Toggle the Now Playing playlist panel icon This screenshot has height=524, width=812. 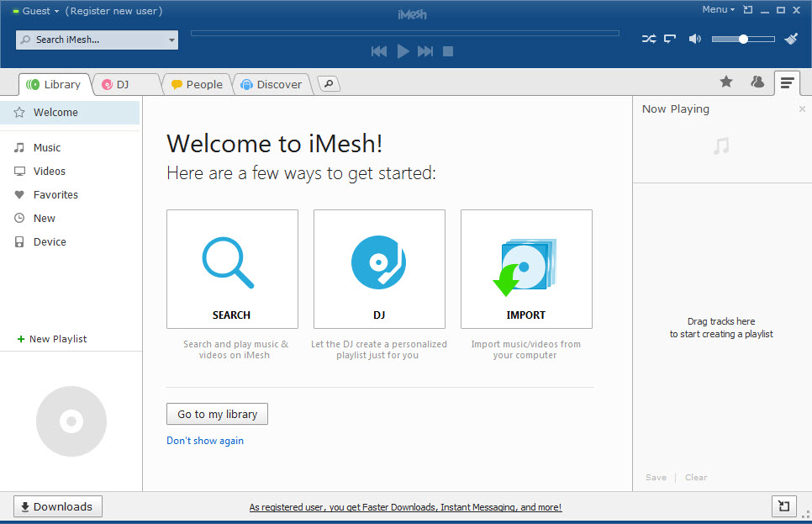(787, 83)
